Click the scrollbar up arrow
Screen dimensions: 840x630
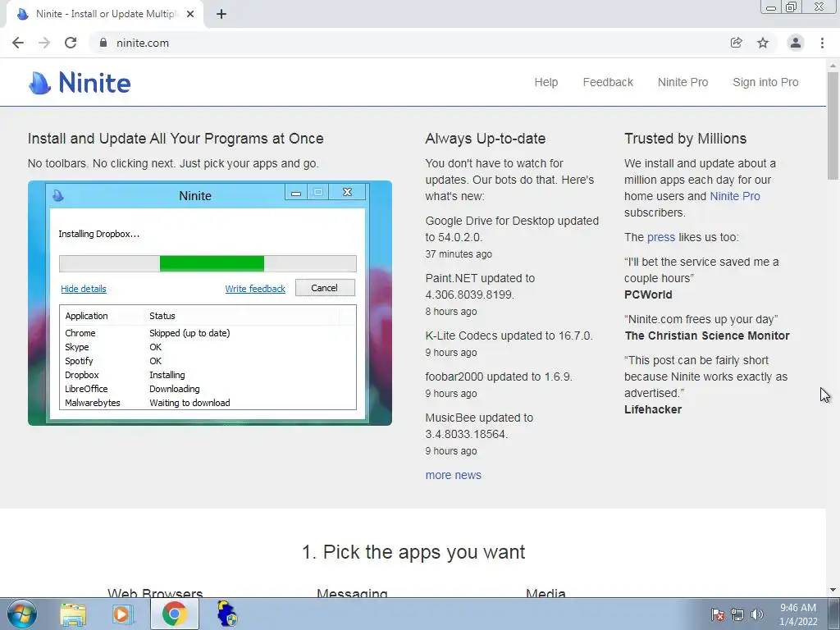tap(833, 66)
